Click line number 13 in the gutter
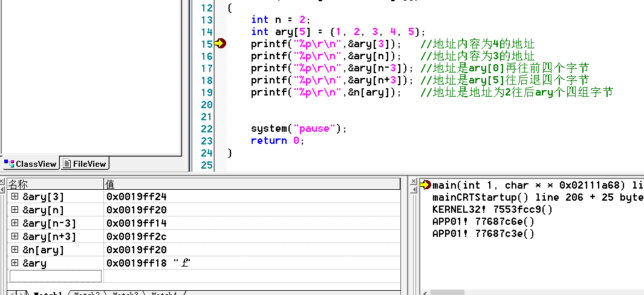The width and height of the screenshot is (644, 295). (x=207, y=20)
